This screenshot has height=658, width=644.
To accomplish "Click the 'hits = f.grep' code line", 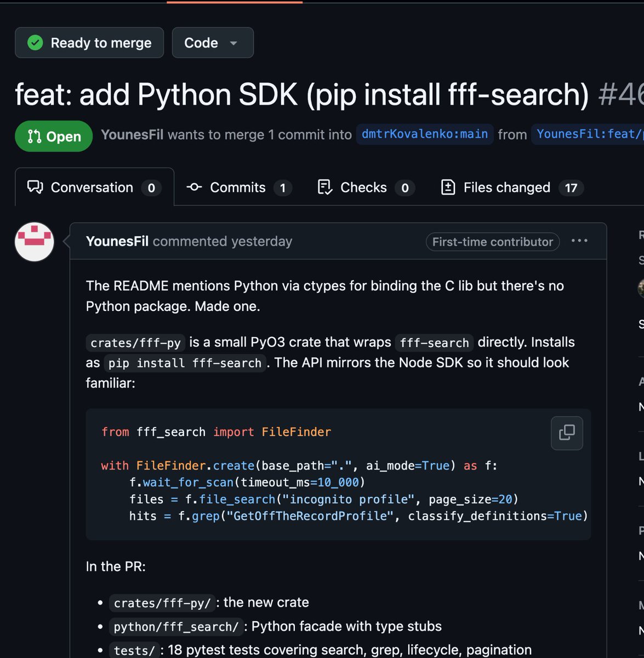I will tap(358, 516).
